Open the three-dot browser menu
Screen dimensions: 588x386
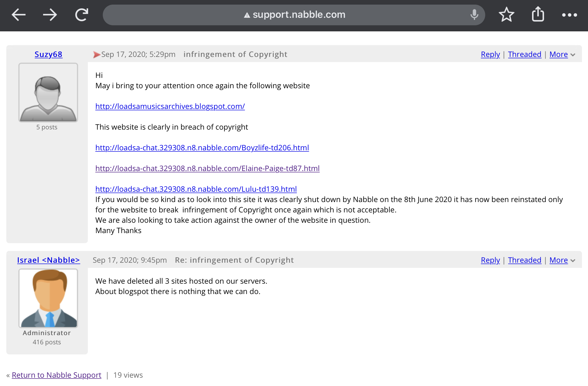pos(569,15)
